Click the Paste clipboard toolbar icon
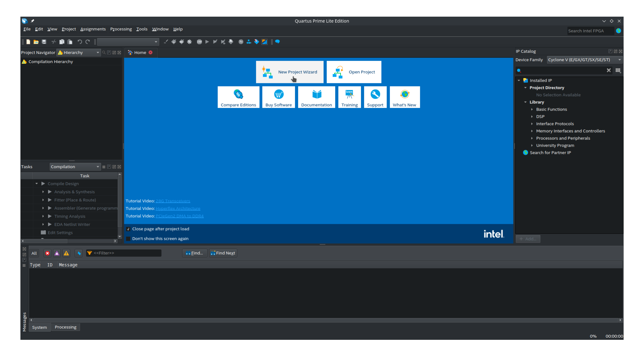This screenshot has height=364, width=644. [x=70, y=42]
